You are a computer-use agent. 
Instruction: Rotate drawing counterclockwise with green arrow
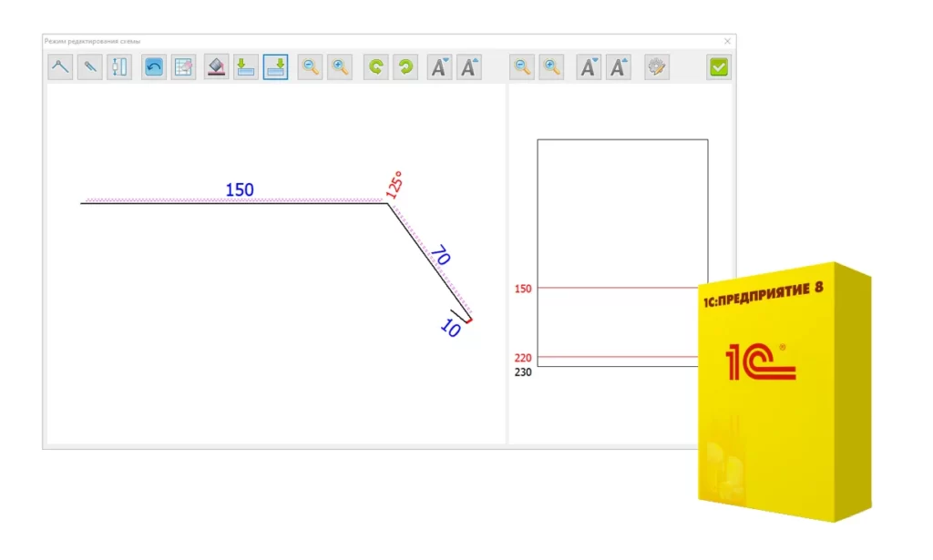click(376, 66)
